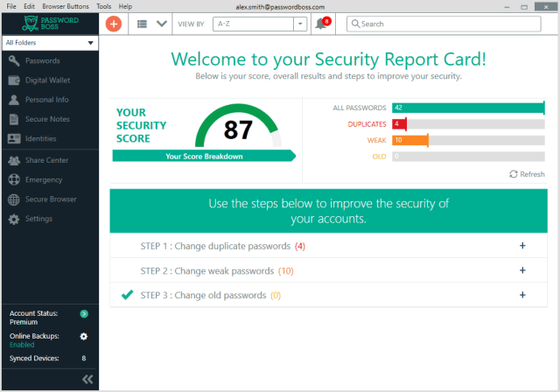The image size is (560, 392).
Task: Click Your Score Breakdown banner
Action: coord(204,157)
